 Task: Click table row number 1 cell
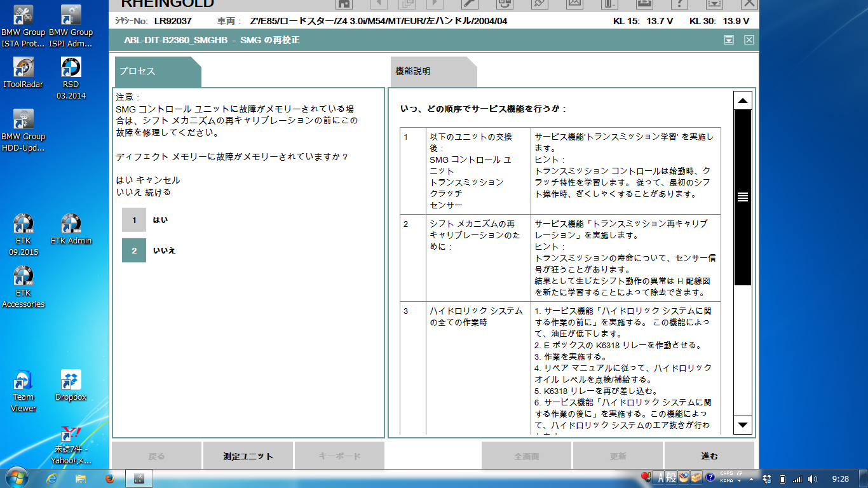tap(413, 170)
